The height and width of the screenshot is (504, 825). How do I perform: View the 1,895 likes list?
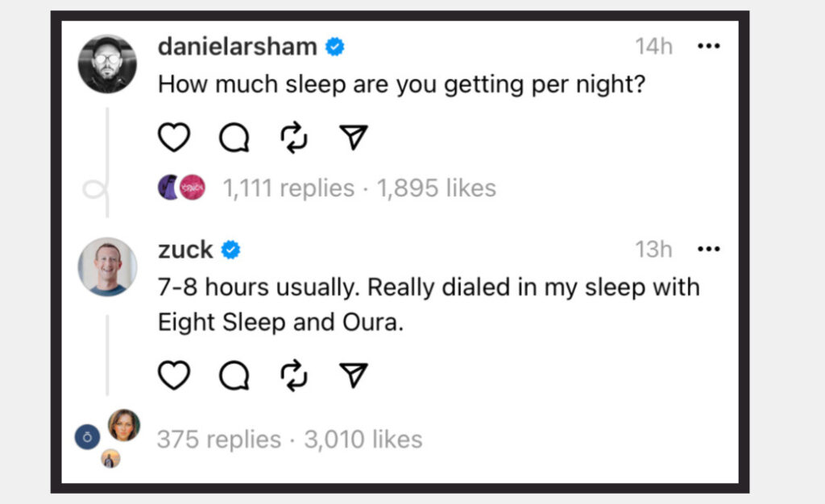coord(437,188)
